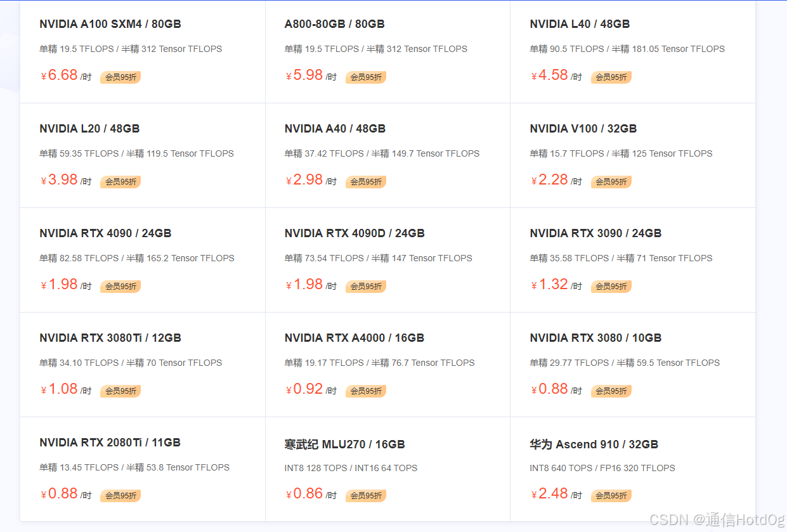This screenshot has height=532, width=787.
Task: Click the A100 spec line '单精 19.5 TFLOPS / 半精 312'
Action: (131, 49)
